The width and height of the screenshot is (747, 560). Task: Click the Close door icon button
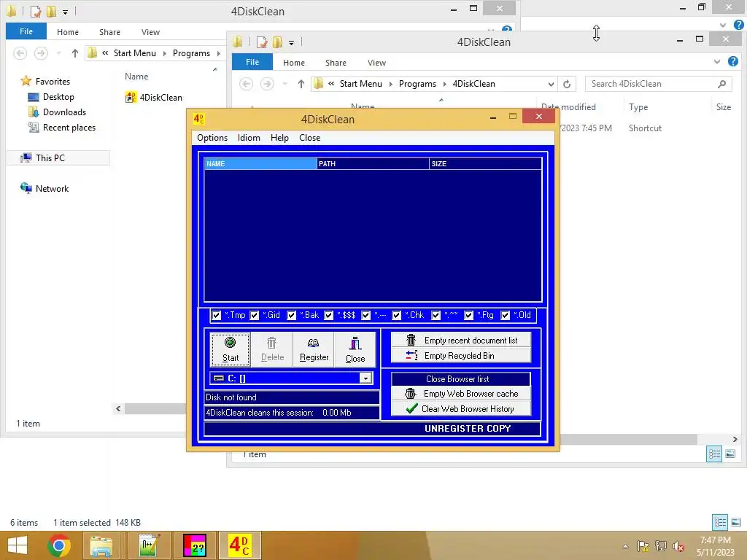tap(355, 349)
